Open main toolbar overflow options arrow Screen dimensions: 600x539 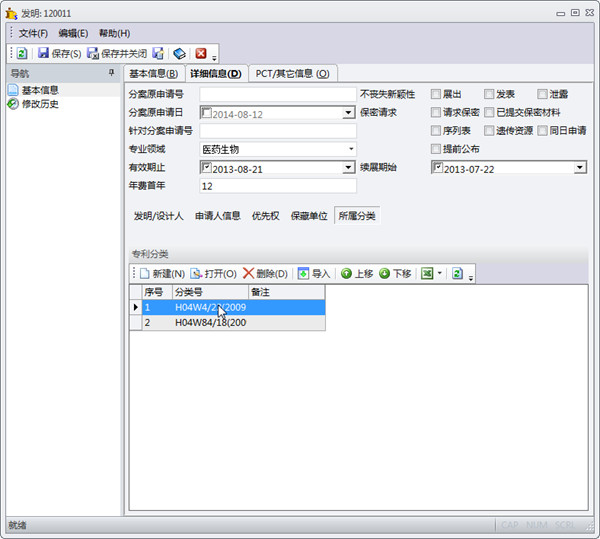[x=214, y=58]
